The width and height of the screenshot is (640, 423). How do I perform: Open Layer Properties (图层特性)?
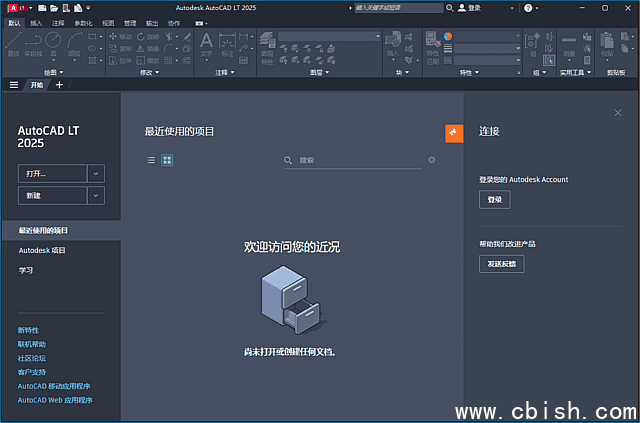267,49
